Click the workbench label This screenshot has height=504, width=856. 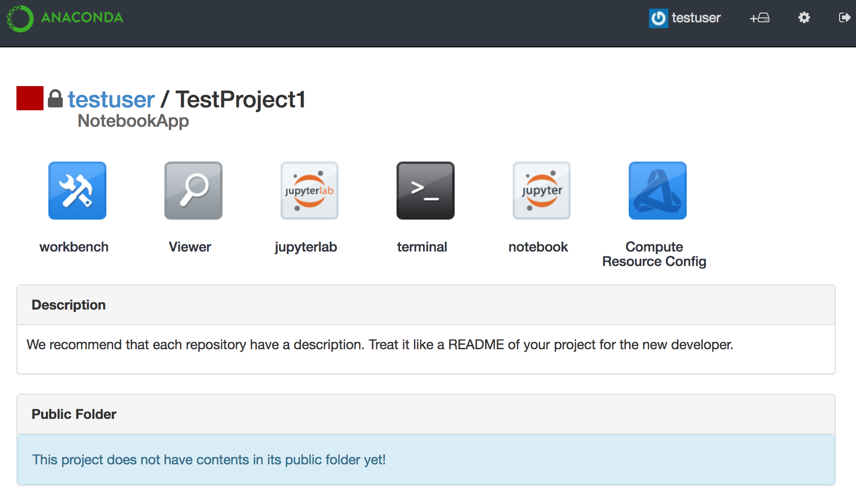74,247
